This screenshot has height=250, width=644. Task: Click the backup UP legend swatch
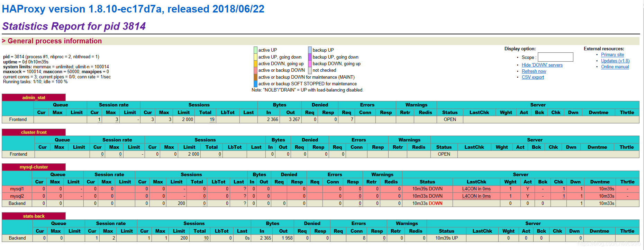pyautogui.click(x=310, y=50)
